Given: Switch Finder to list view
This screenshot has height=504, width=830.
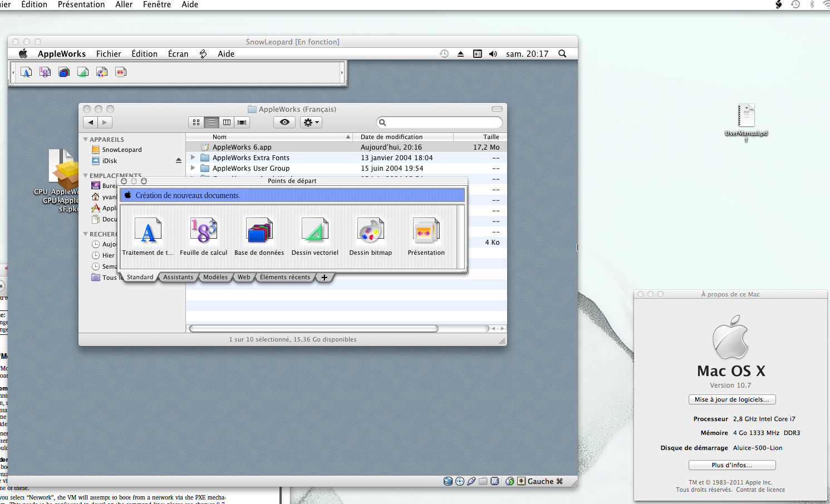Looking at the screenshot, I should point(212,122).
